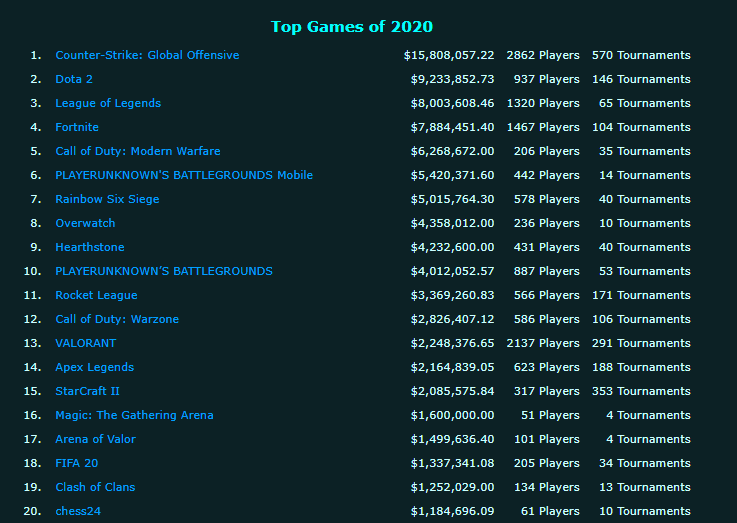Click the Dota 2 game link
The width and height of the screenshot is (737, 523).
[74, 79]
